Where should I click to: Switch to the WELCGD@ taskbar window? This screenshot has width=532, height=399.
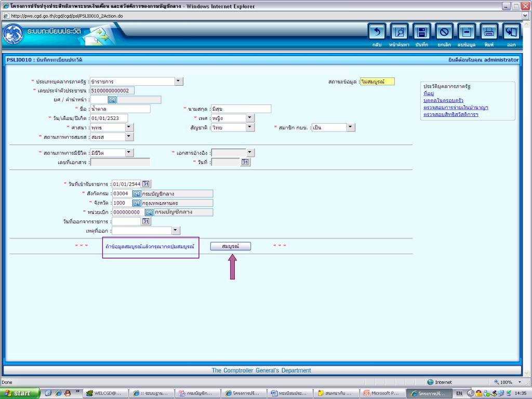click(106, 393)
